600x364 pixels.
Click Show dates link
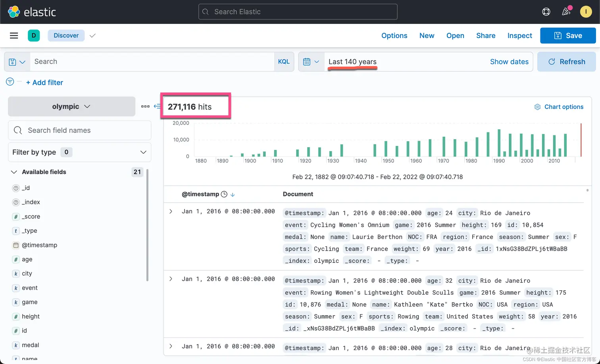509,62
